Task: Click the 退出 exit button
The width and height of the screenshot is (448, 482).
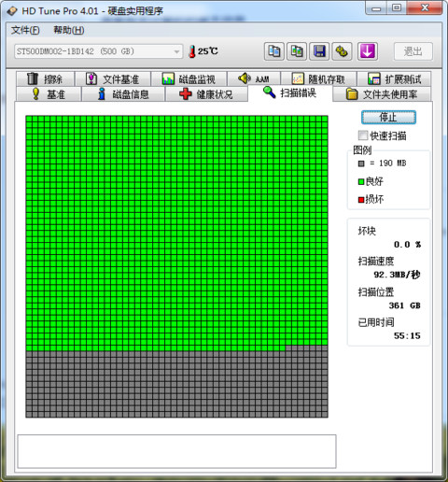Action: [413, 51]
